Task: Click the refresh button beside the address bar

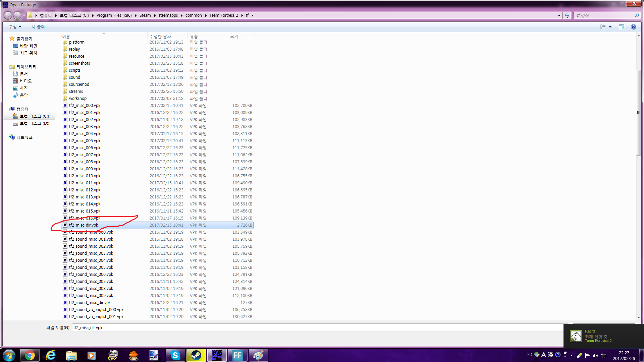Action: point(567,15)
